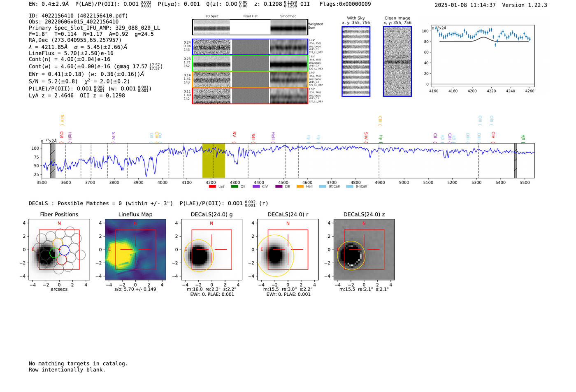Open the DECaLS g band image
The width and height of the screenshot is (576, 392).
(x=211, y=250)
